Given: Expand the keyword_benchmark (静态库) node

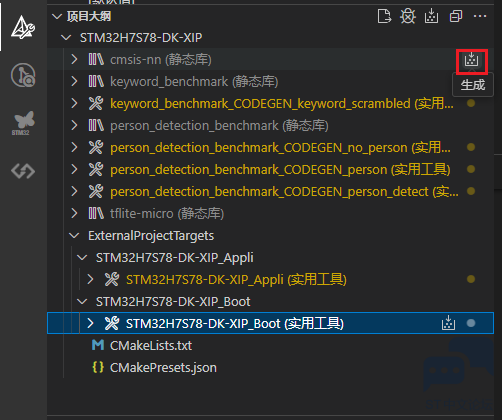Looking at the screenshot, I should coord(74,81).
